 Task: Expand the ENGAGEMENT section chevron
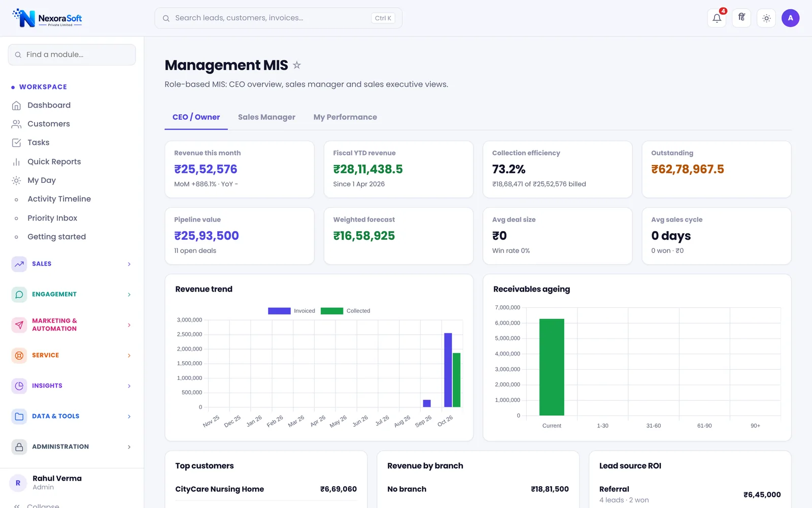click(x=129, y=295)
